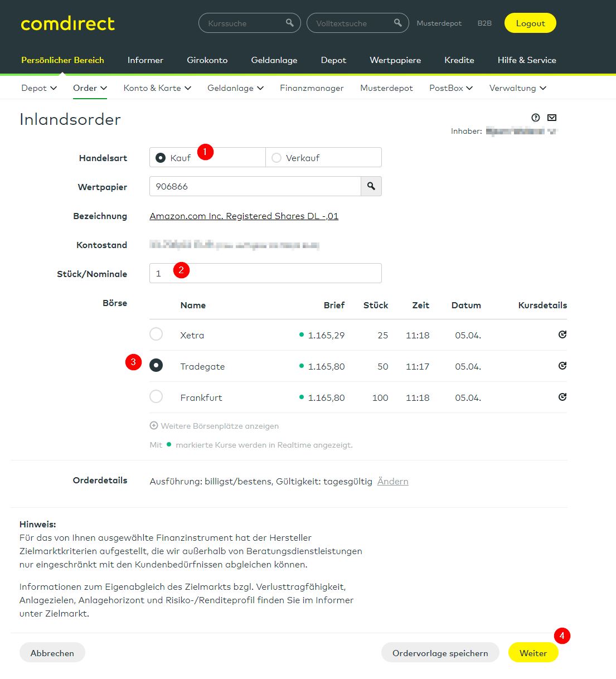Select Xetra as the exchange
This screenshot has width=616, height=679.
tap(156, 334)
